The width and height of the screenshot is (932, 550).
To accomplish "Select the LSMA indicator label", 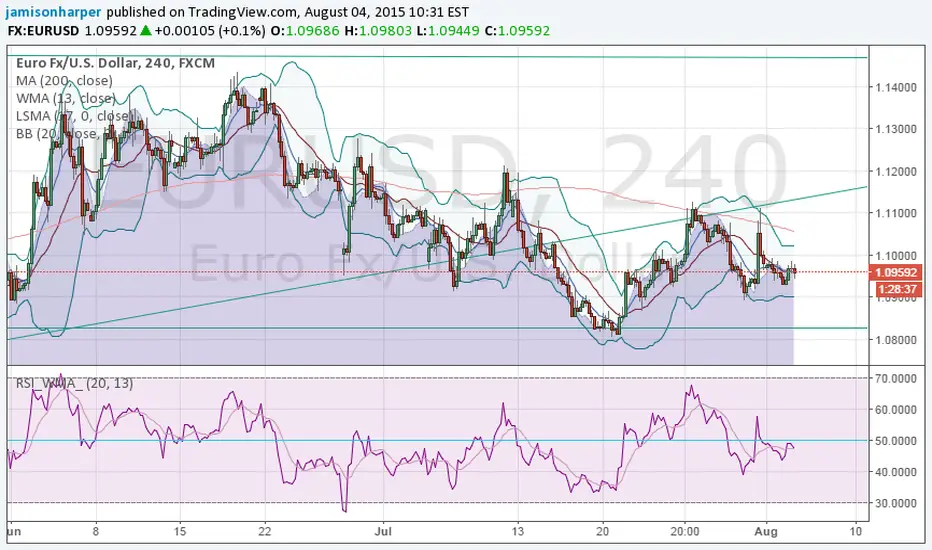I will point(73,116).
